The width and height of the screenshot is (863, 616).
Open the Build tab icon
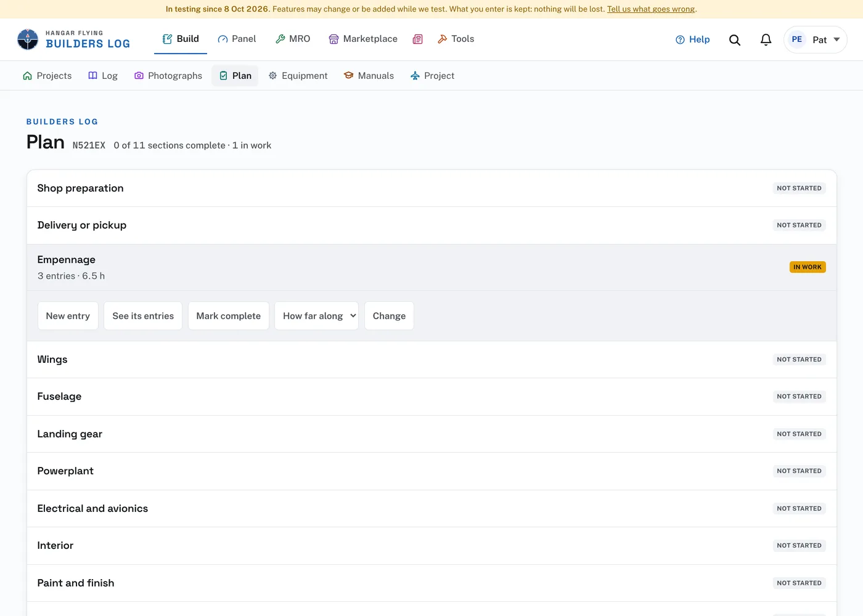click(167, 39)
